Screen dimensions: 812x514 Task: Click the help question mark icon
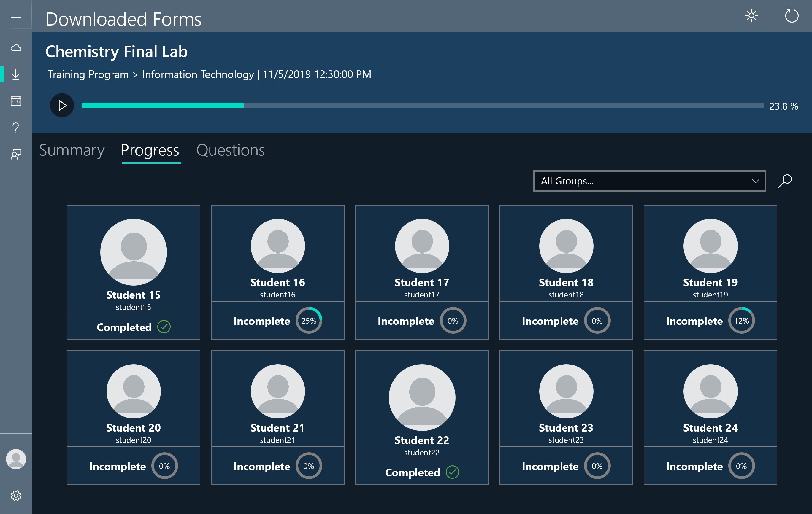[x=16, y=128]
